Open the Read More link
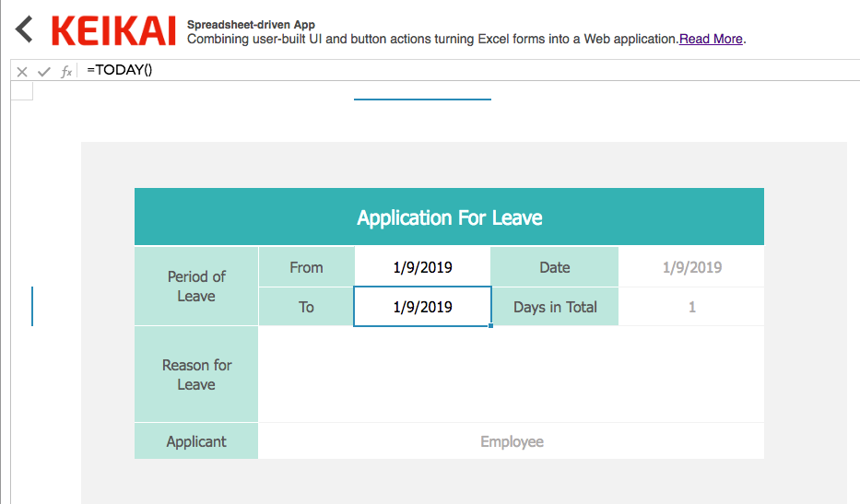 711,39
